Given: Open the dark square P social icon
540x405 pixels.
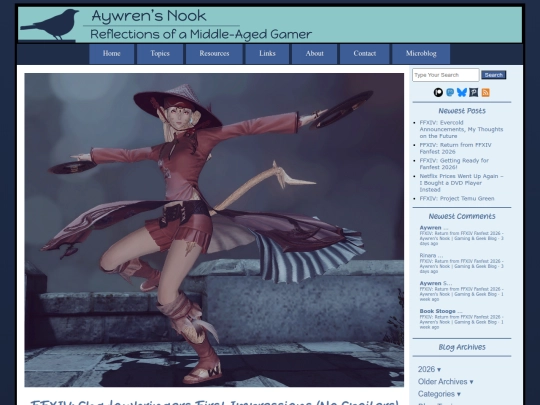Looking at the screenshot, I should coord(474,92).
